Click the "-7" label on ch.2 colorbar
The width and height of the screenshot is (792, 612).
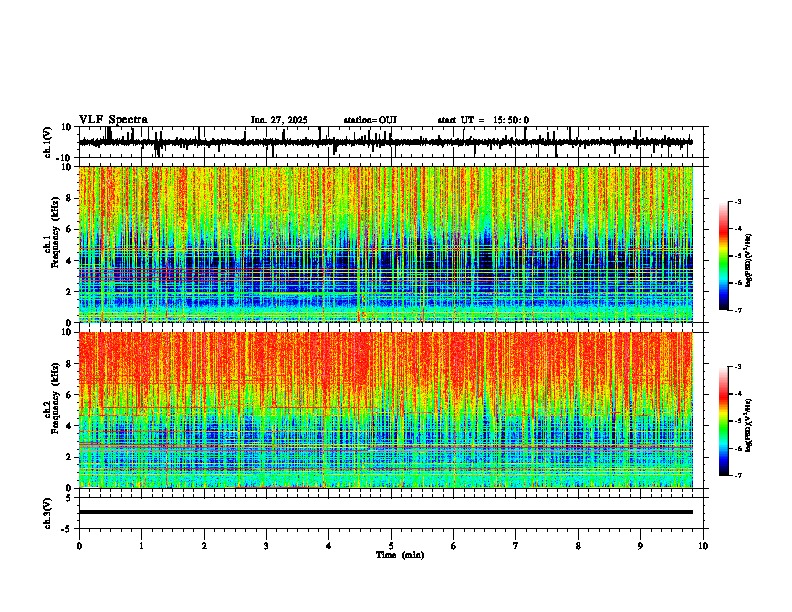(737, 476)
